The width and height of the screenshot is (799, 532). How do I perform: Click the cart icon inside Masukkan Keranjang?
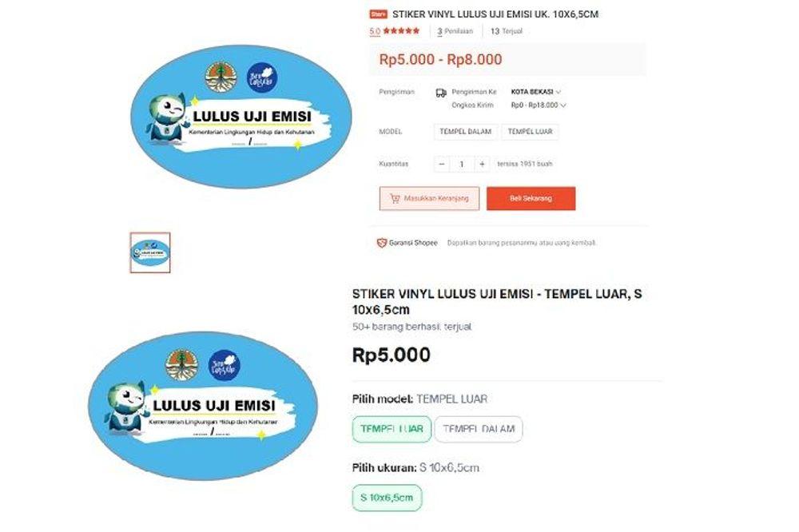(x=394, y=198)
